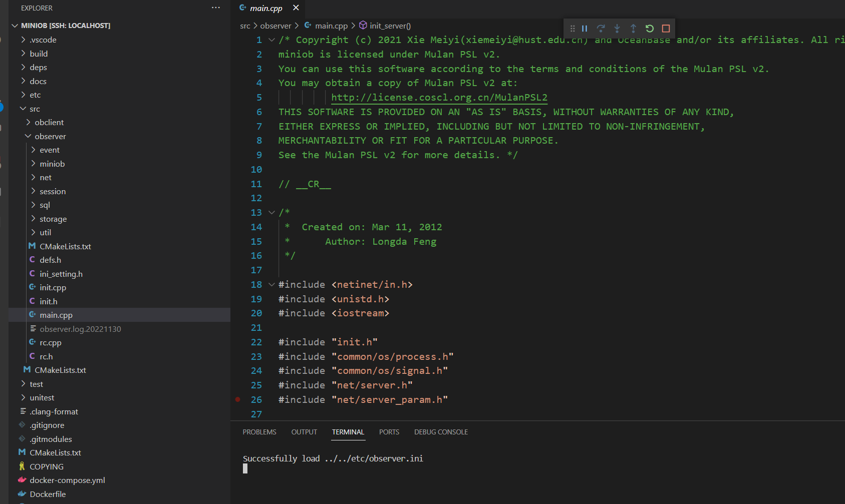Stop the debugger with the square icon
The width and height of the screenshot is (845, 504).
click(666, 29)
